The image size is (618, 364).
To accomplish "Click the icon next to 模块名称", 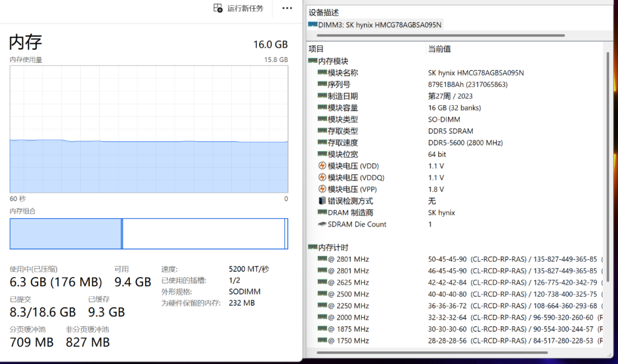I will pyautogui.click(x=322, y=72).
